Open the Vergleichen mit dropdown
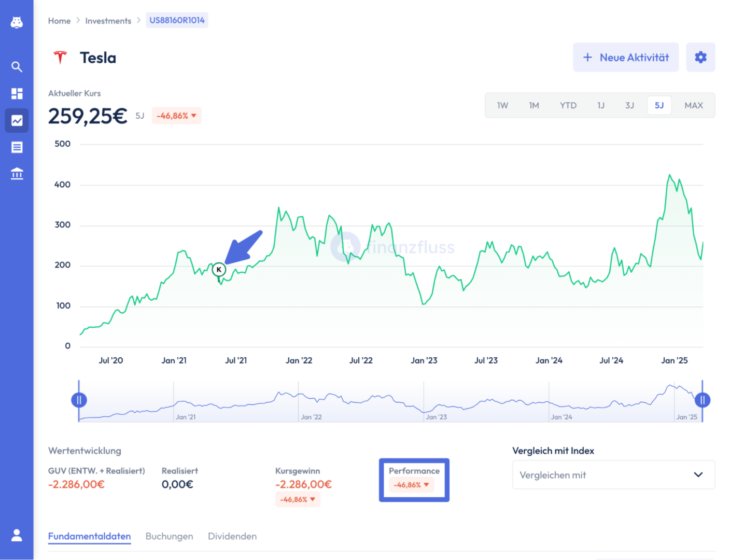 click(x=613, y=475)
